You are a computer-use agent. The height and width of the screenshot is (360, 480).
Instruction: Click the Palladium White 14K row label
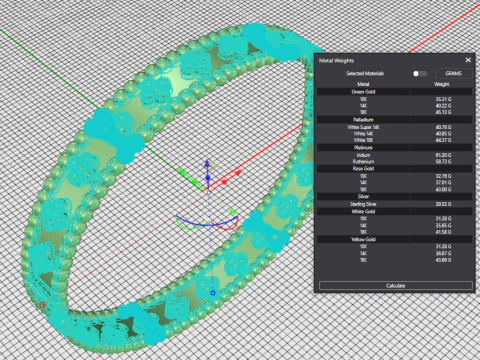(x=363, y=134)
